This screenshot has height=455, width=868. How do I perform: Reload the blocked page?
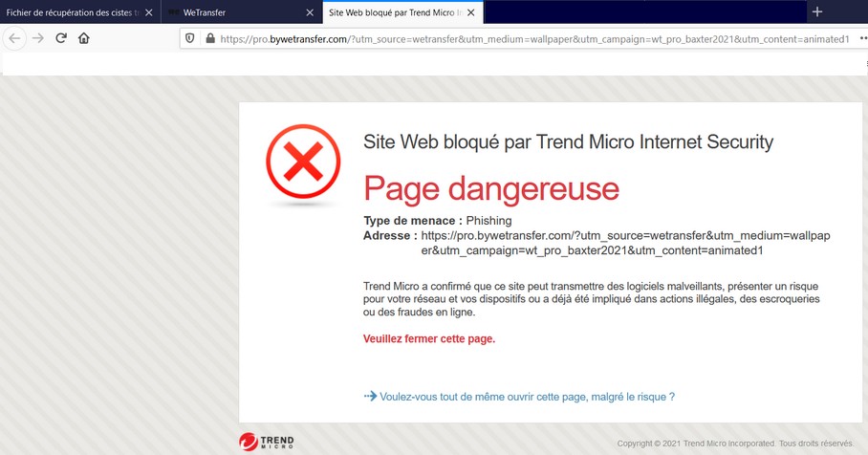coord(61,38)
